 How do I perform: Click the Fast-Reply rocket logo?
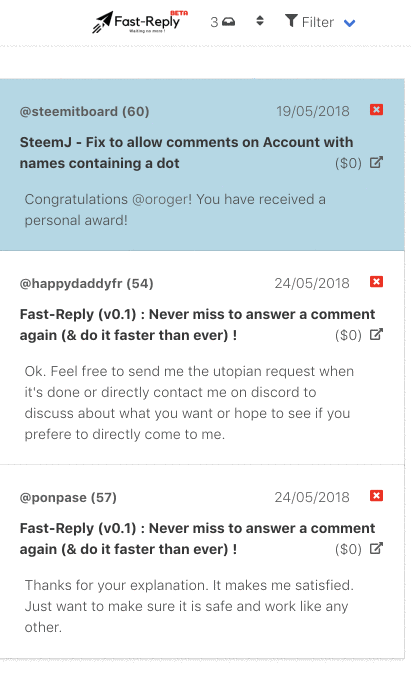point(140,22)
